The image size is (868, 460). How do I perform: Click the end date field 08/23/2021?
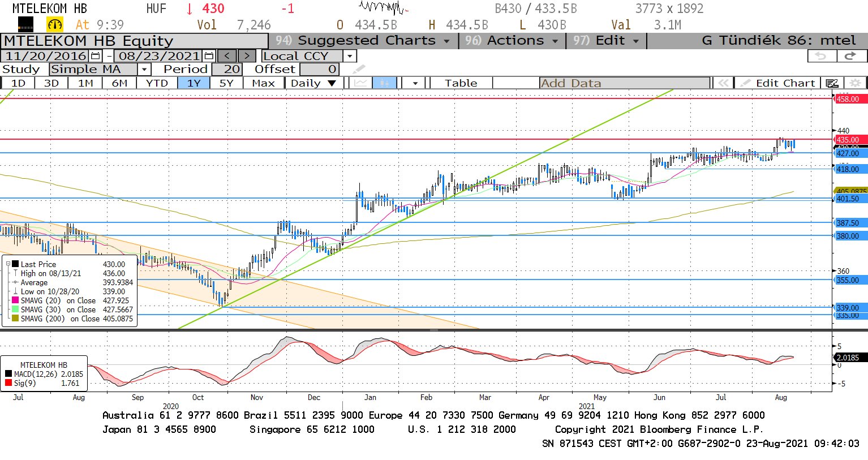click(x=159, y=56)
